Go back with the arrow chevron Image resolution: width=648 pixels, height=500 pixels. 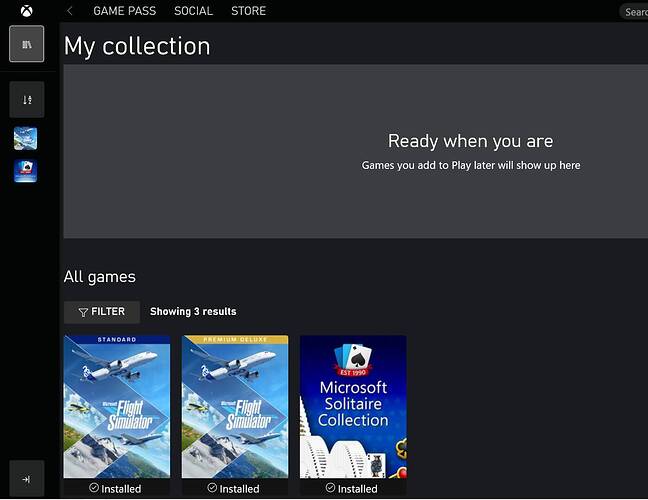pyautogui.click(x=70, y=11)
